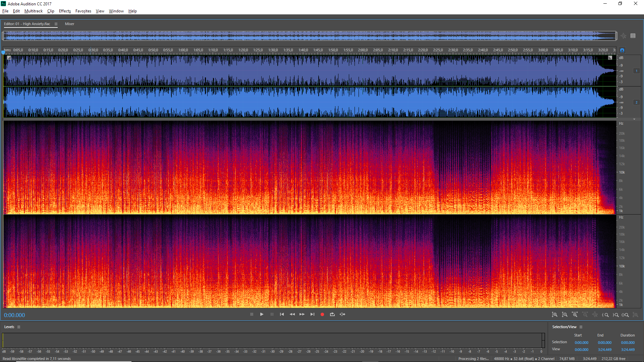The image size is (644, 362).
Task: Click the 0:00.000 current time display
Action: click(x=14, y=315)
